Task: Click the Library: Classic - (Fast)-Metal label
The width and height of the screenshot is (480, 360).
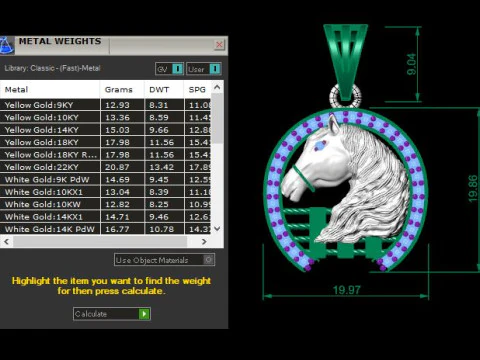Action: [52, 68]
